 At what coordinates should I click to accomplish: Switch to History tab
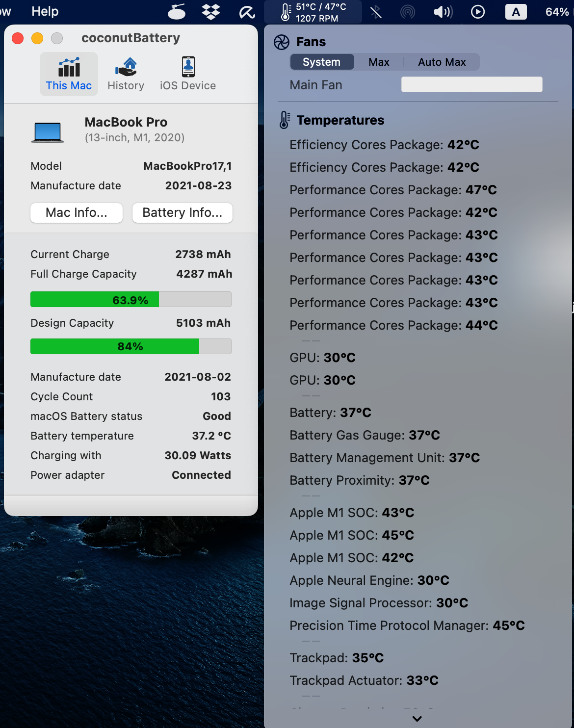126,74
